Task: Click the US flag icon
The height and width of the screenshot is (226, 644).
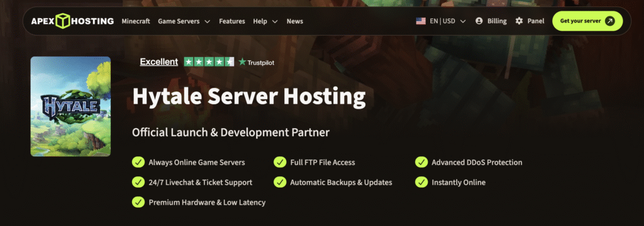Action: (x=421, y=21)
